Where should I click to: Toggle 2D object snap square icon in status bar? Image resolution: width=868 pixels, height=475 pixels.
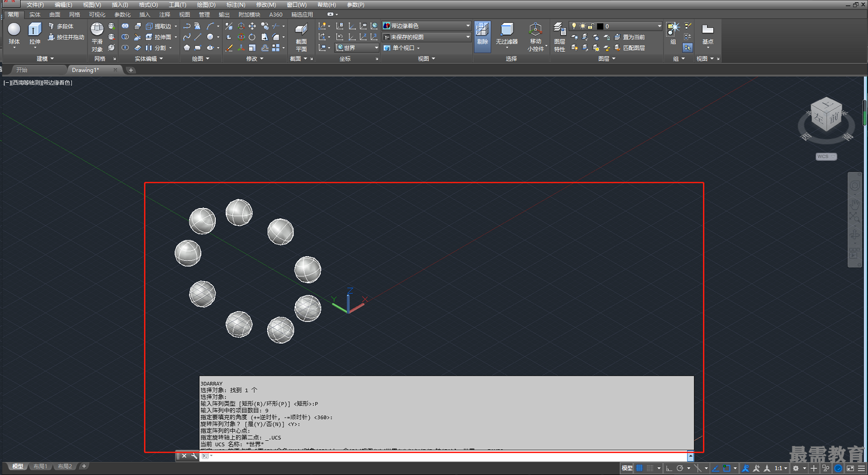tap(727, 468)
